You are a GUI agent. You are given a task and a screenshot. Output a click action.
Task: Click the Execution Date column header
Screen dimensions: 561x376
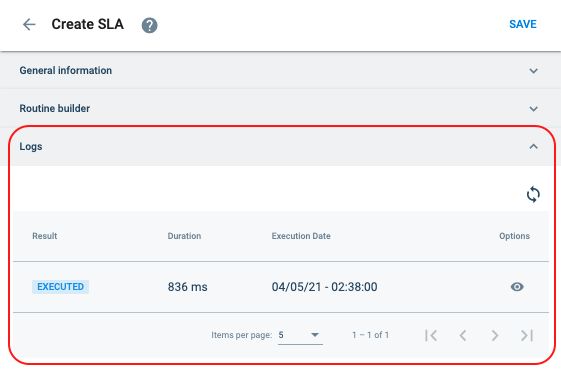pyautogui.click(x=301, y=236)
